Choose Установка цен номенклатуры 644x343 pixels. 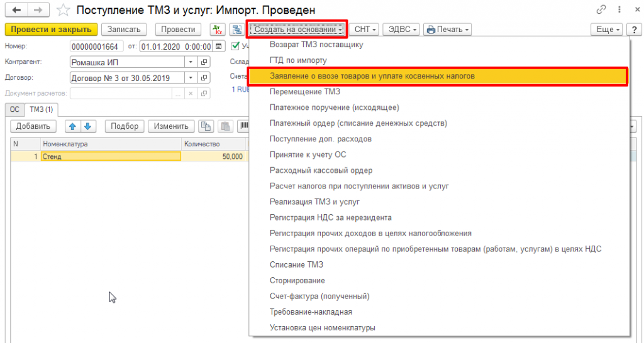tap(323, 328)
